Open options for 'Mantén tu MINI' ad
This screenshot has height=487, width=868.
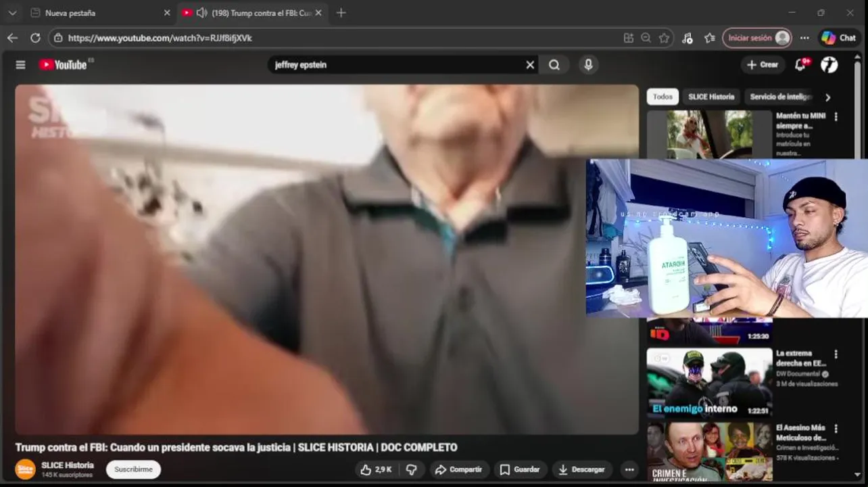pyautogui.click(x=836, y=116)
